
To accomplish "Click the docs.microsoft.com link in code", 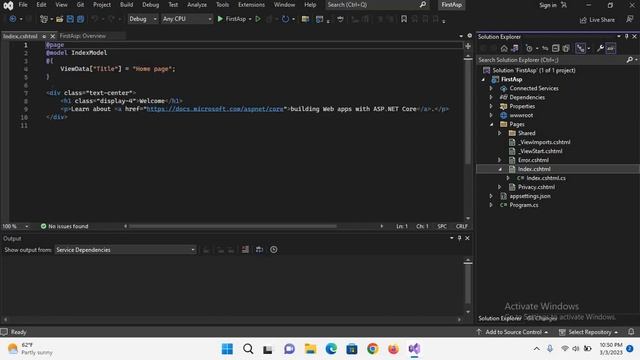I will (x=215, y=109).
